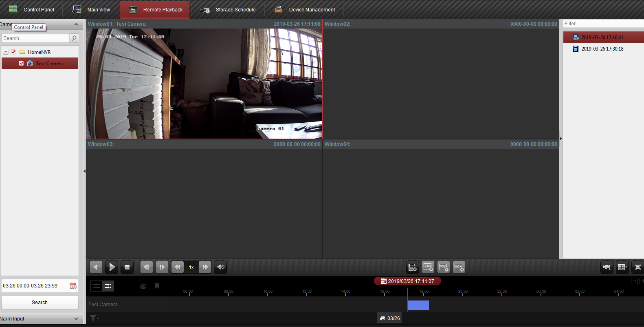This screenshot has width=644, height=327.
Task: Open the window division layout dropdown
Action: [x=622, y=267]
